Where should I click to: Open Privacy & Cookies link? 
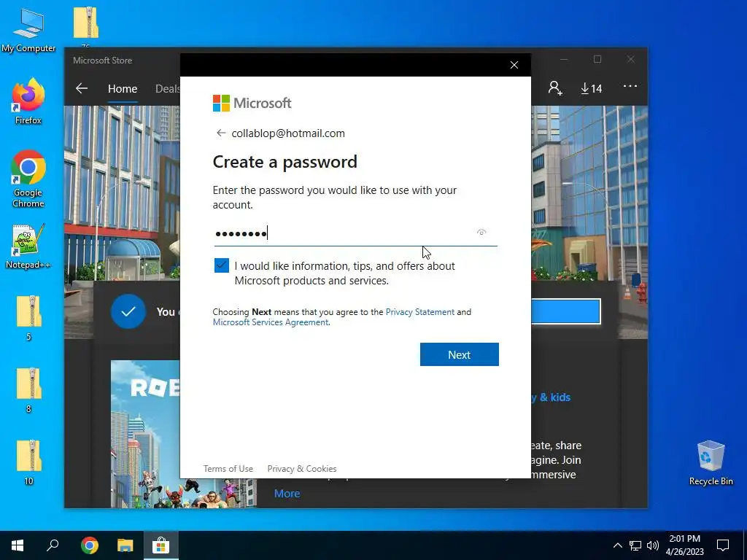302,469
